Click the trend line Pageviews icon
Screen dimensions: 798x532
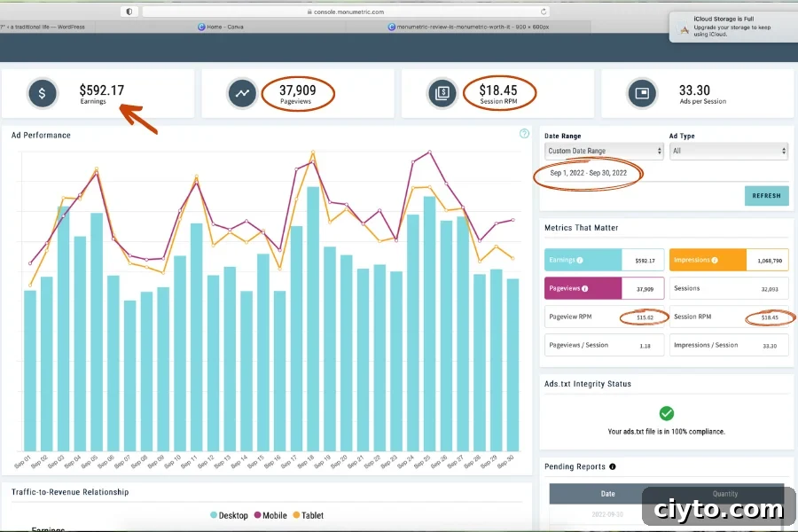(242, 94)
